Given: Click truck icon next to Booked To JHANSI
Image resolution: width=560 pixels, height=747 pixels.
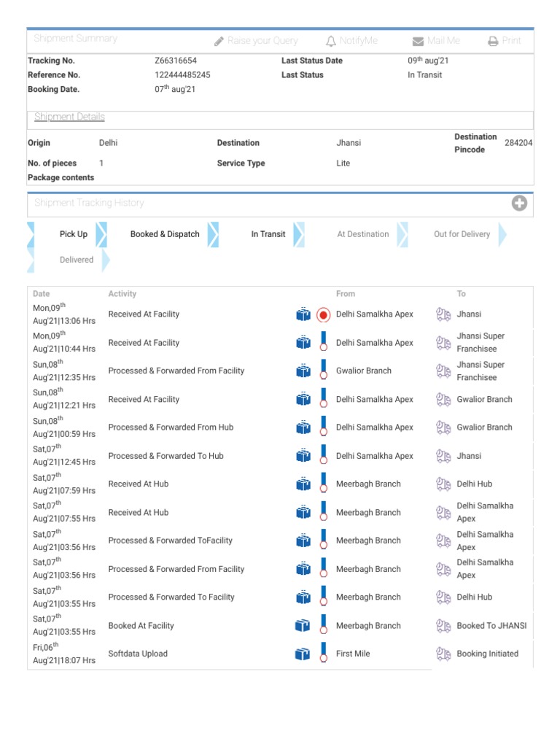Looking at the screenshot, I should pos(443,626).
